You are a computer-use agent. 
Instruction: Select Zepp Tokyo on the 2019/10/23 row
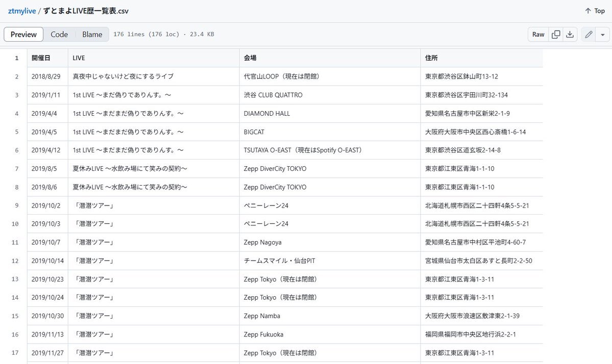coord(330,279)
